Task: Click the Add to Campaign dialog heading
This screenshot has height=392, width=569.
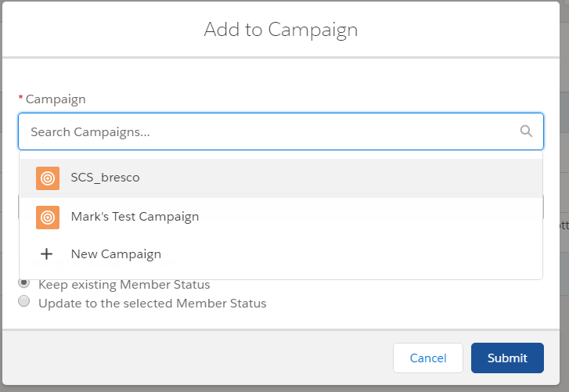Action: click(281, 30)
